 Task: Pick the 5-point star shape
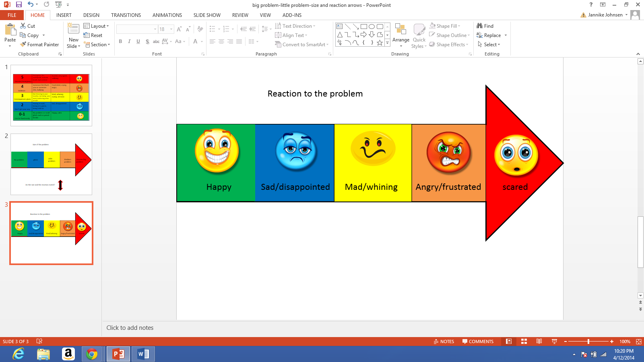[380, 43]
